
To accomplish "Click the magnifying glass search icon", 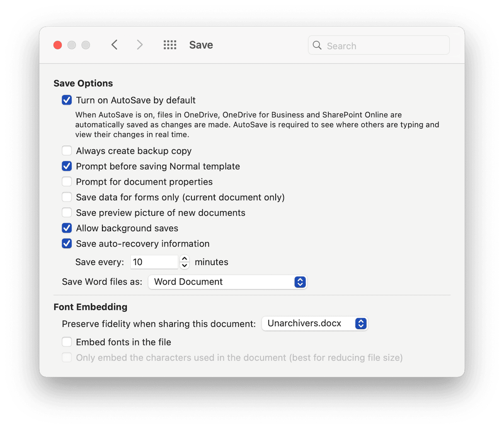I will (317, 45).
